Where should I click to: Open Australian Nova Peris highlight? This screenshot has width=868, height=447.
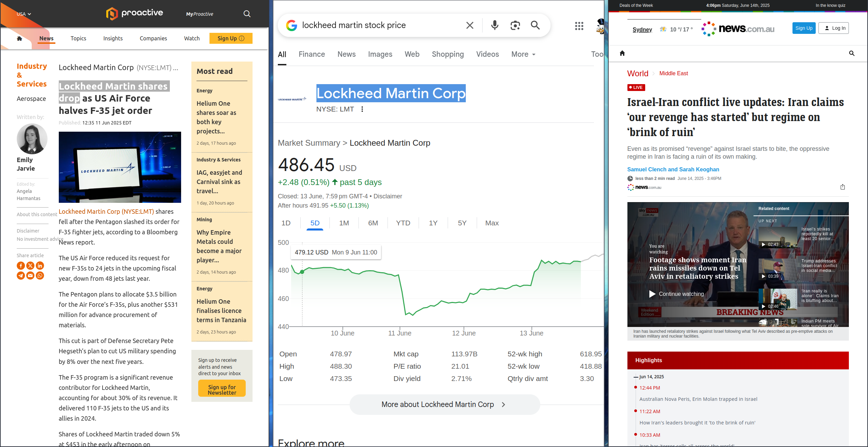698,399
